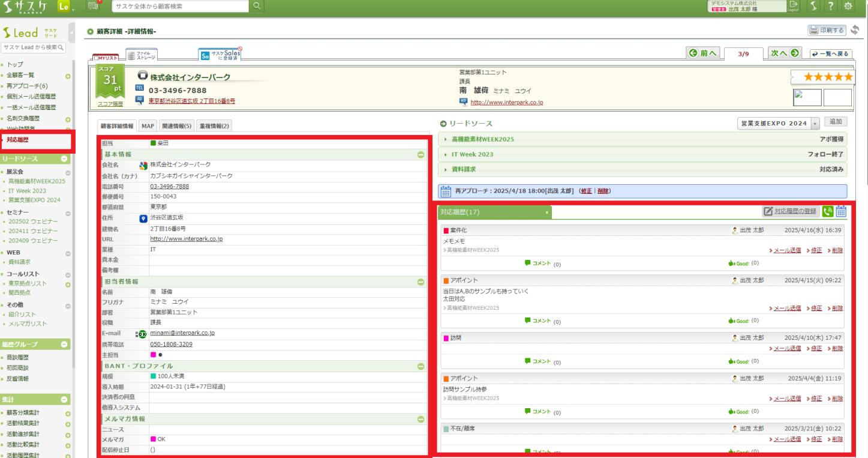The height and width of the screenshot is (458, 868).
Task: Collapse the リードソース sidebar section
Action: point(64,159)
